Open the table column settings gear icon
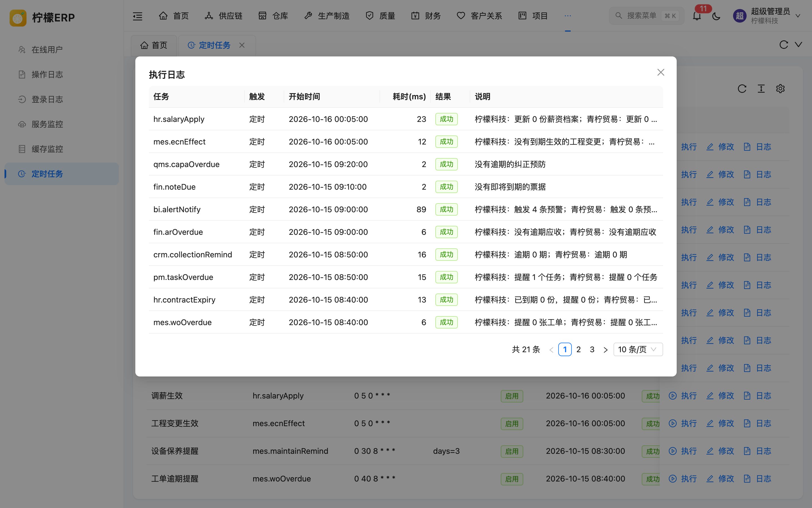Image resolution: width=812 pixels, height=508 pixels. pyautogui.click(x=780, y=89)
